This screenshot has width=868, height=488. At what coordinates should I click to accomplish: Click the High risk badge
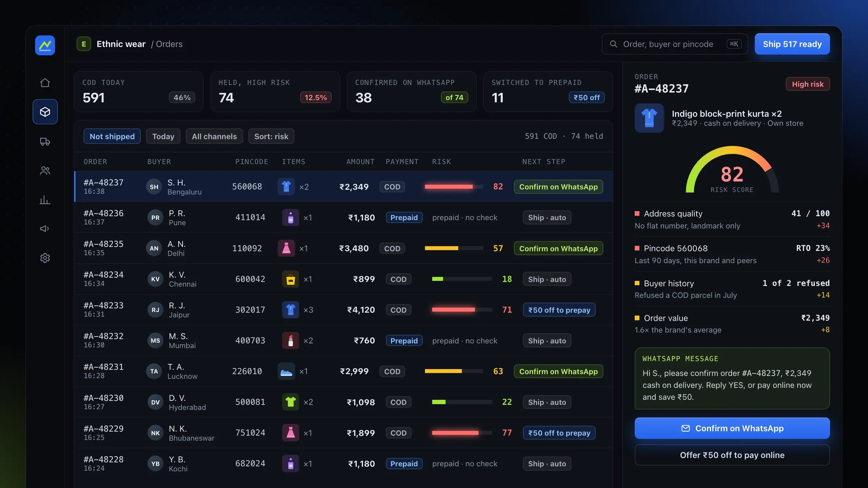coord(808,84)
